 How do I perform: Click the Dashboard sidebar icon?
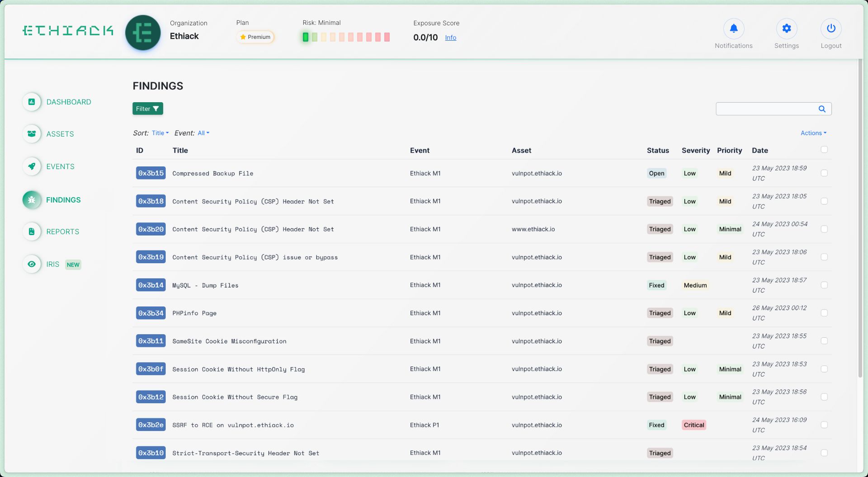click(32, 102)
